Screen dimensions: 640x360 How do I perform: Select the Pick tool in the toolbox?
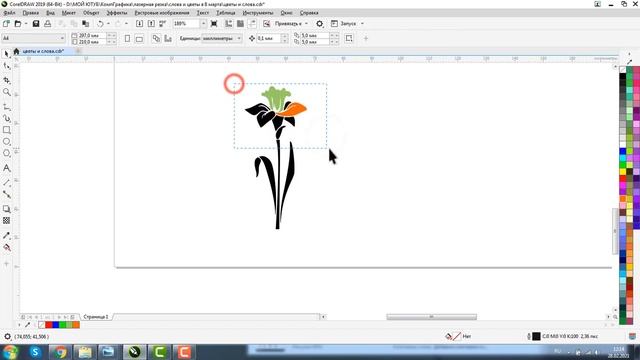(x=7, y=54)
